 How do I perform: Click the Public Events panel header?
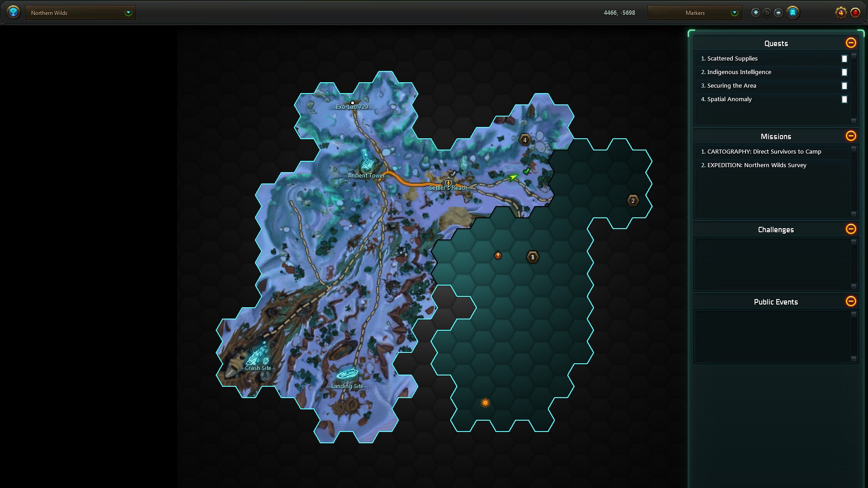[776, 302]
